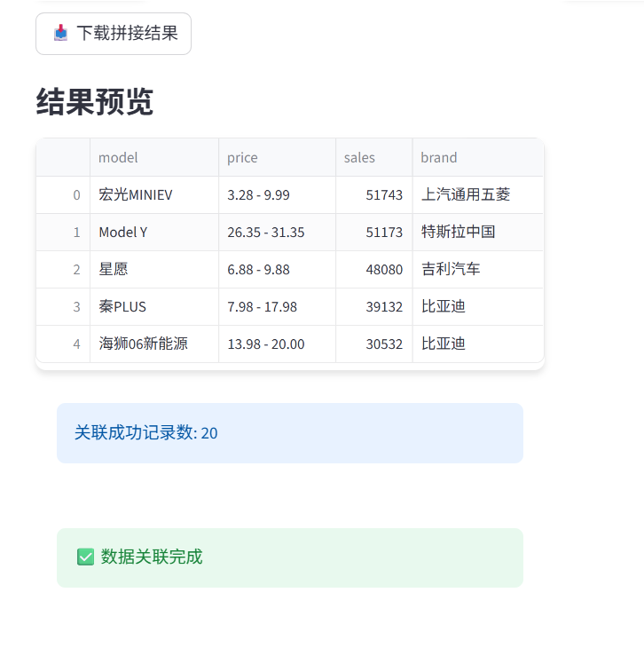Click the price cell 26.35 - 31.35
This screenshot has width=644, height=648.
pyautogui.click(x=277, y=233)
